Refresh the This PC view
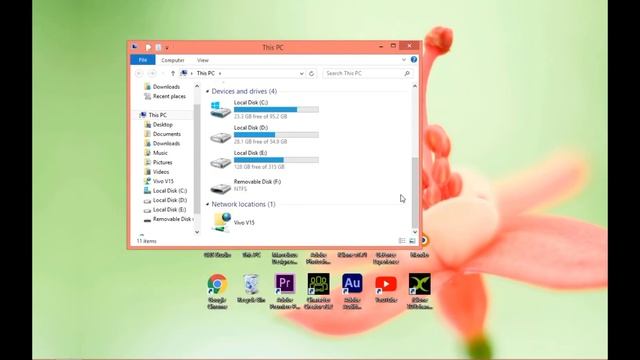This screenshot has height=360, width=640. click(x=311, y=73)
